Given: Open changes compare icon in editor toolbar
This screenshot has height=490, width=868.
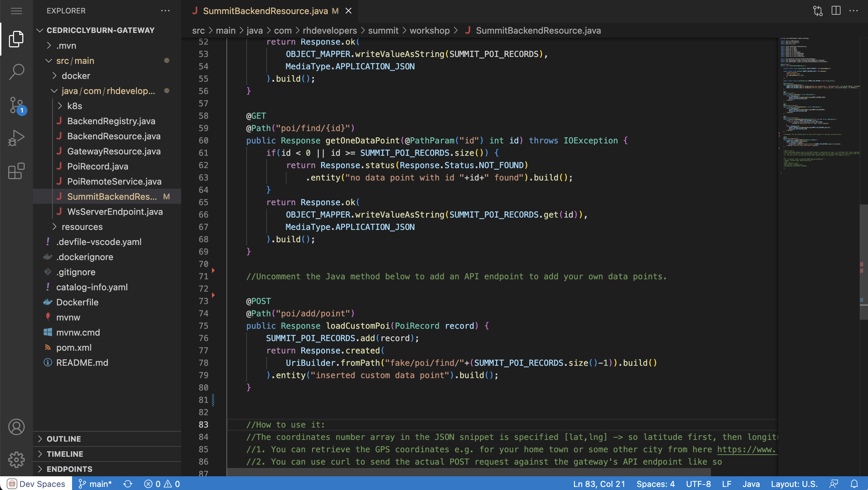Looking at the screenshot, I should pos(818,11).
